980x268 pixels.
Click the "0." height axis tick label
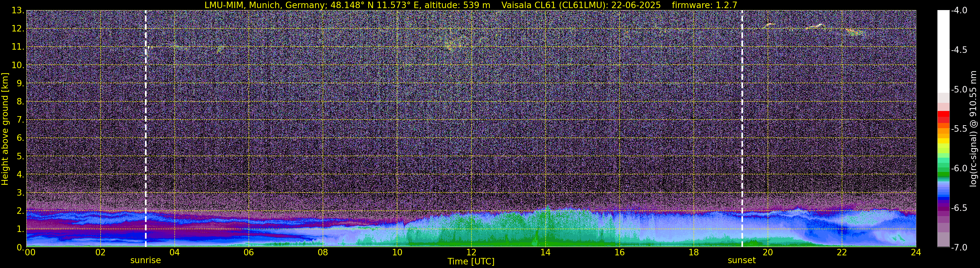(x=20, y=247)
